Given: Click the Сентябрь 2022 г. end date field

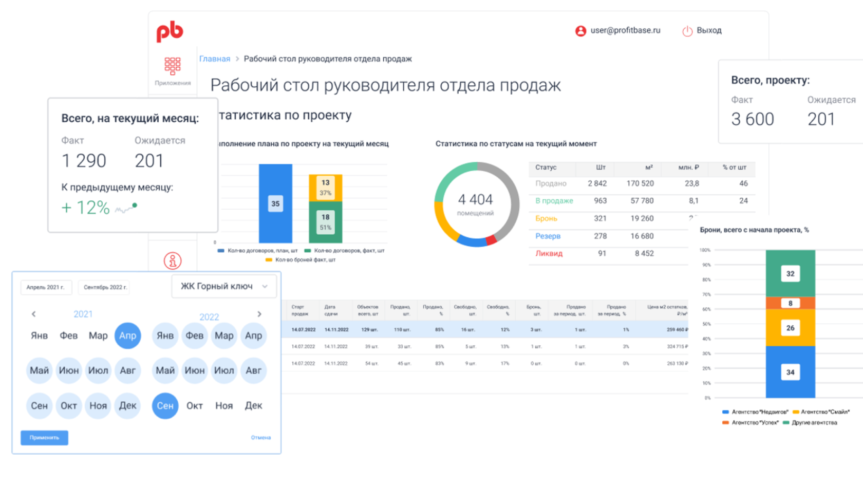Looking at the screenshot, I should coord(105,287).
